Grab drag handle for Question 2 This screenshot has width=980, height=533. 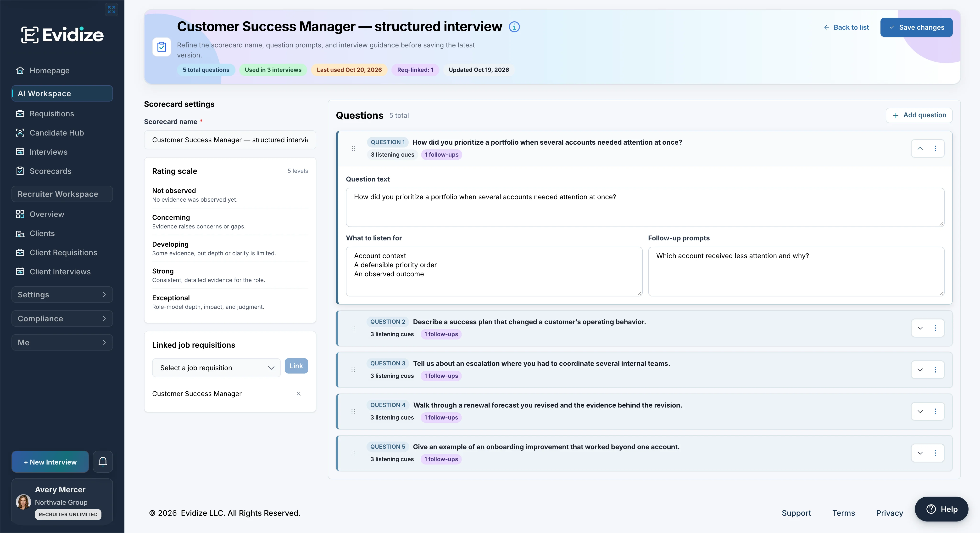click(353, 328)
